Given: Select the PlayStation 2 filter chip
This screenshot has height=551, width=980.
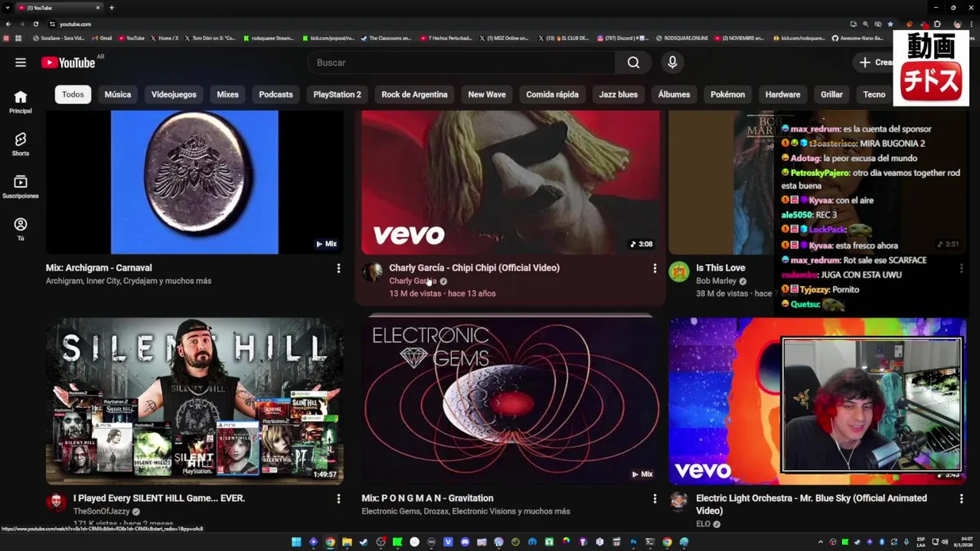Looking at the screenshot, I should (x=337, y=94).
